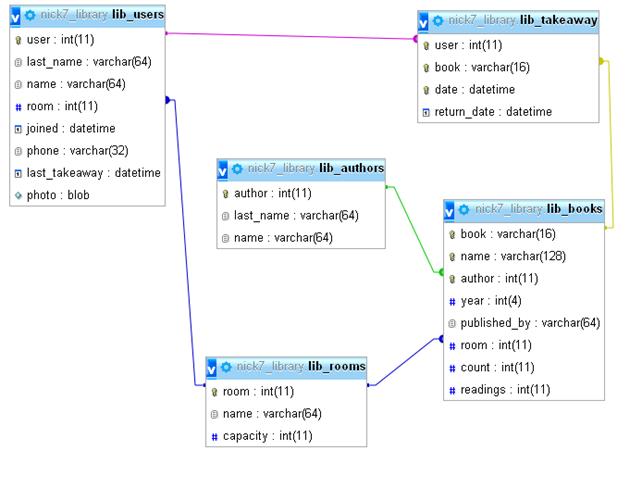Select the published_by column in lib_books

click(x=530, y=323)
